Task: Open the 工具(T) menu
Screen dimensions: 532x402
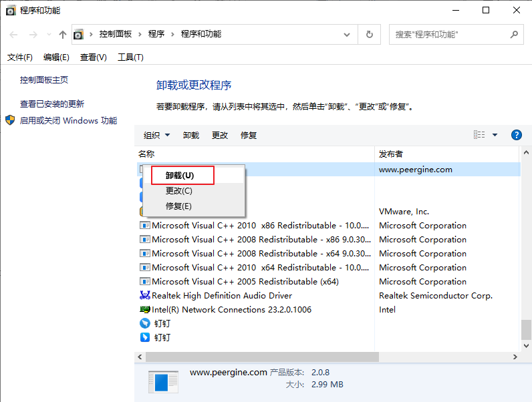Action: point(130,57)
